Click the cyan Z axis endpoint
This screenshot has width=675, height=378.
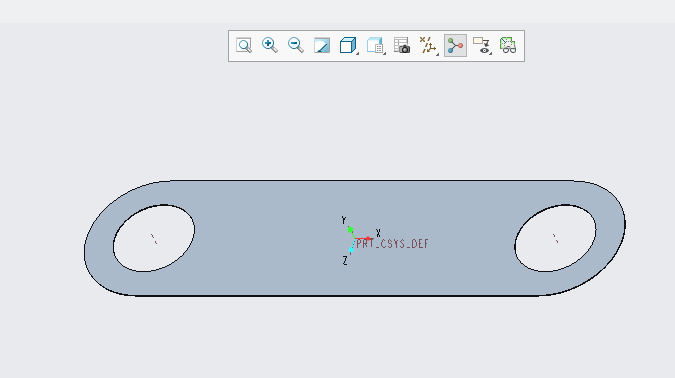351,250
